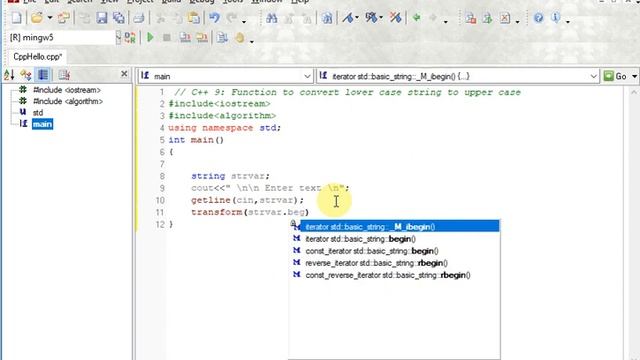The height and width of the screenshot is (360, 640).
Task: Run the program with green play button
Action: coord(150,38)
